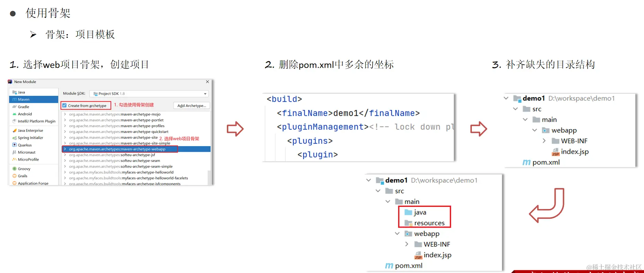Pick the Application Forge icon
This screenshot has height=273, width=644.
pos(15,183)
